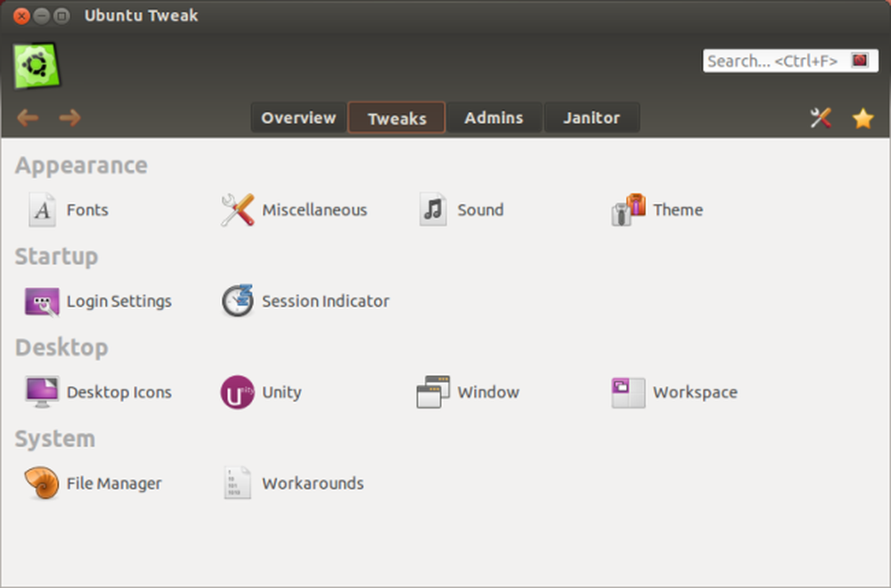Open the Sound text link
The image size is (891, 588).
click(x=480, y=210)
